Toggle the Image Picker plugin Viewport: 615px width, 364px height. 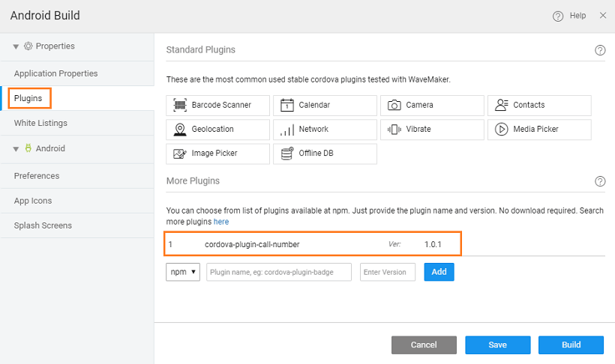[217, 154]
